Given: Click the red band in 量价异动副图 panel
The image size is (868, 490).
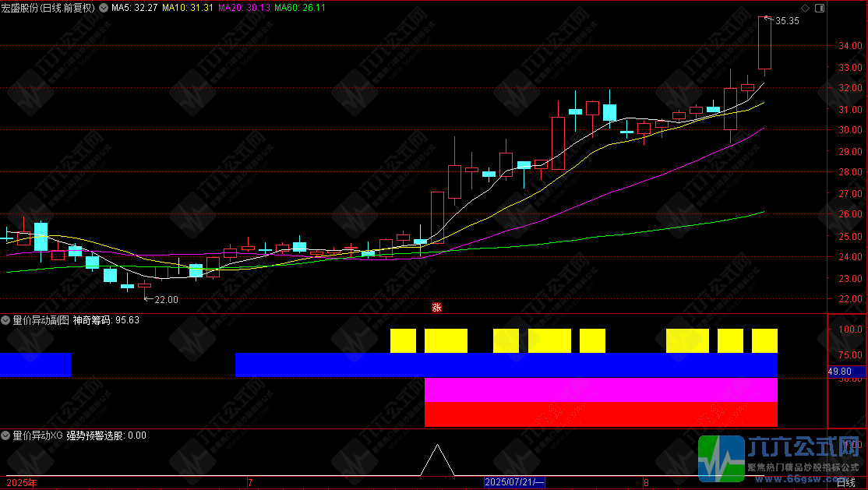Looking at the screenshot, I should [x=601, y=414].
